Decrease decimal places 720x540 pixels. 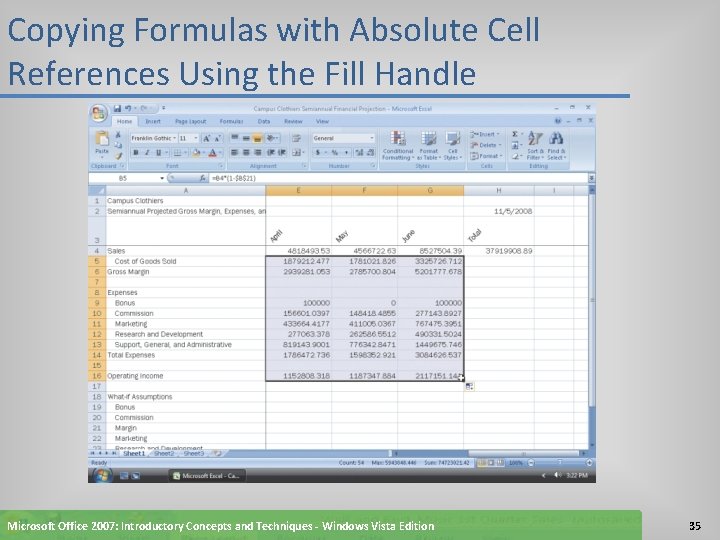point(370,152)
